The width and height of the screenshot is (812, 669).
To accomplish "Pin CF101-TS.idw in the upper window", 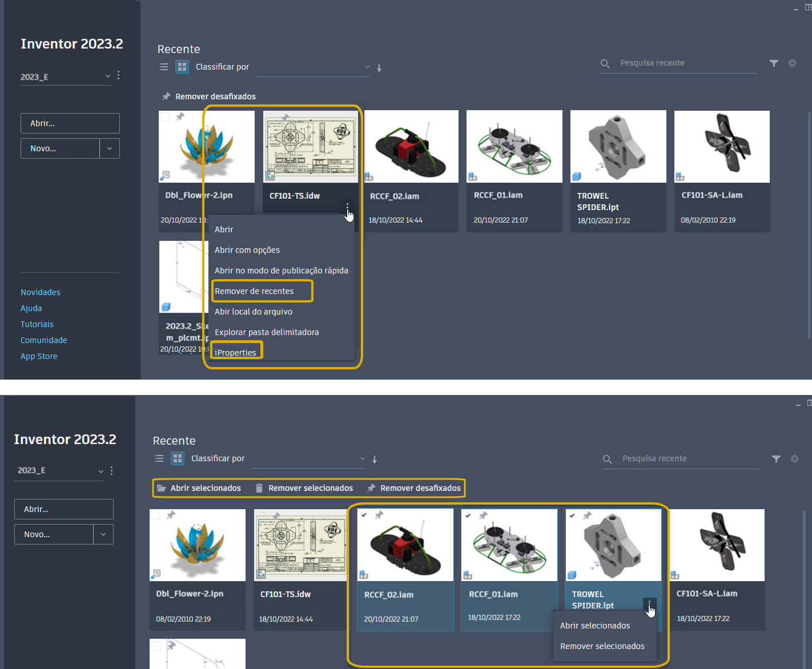I will [285, 117].
